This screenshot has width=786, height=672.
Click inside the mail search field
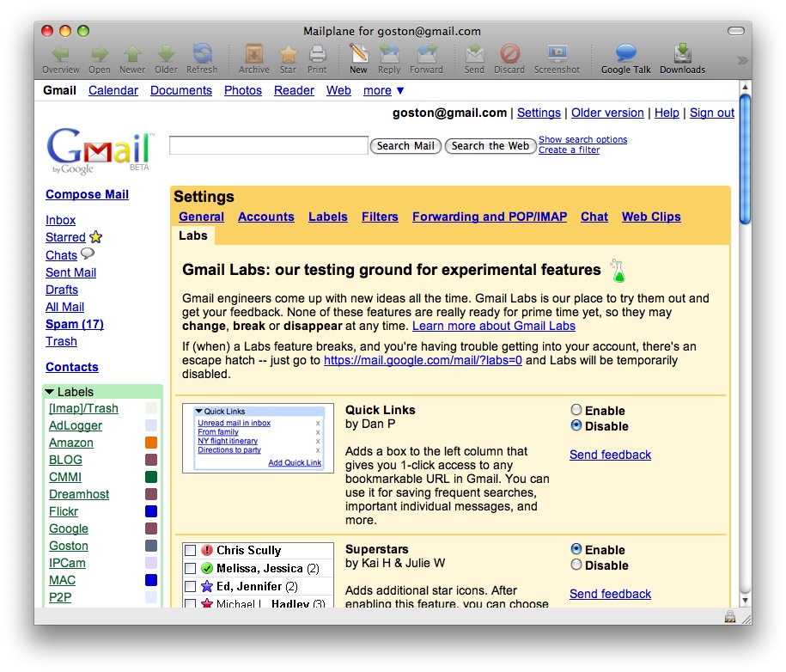(x=269, y=145)
